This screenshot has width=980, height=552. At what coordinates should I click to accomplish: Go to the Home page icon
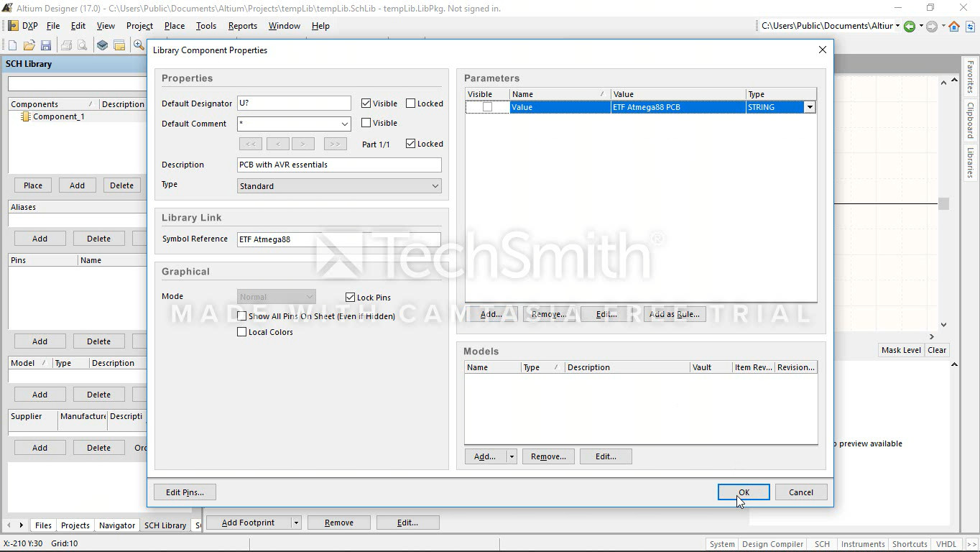[x=954, y=26]
